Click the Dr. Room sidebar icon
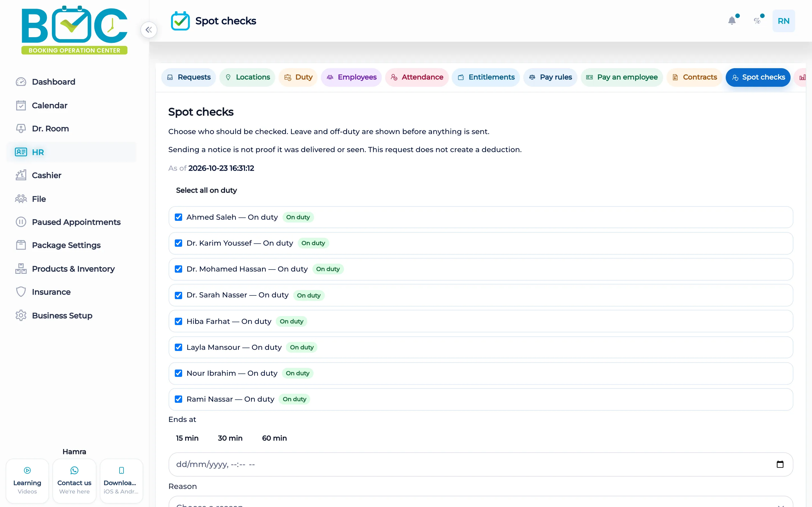Screen dimensions: 812x507 click(x=21, y=128)
